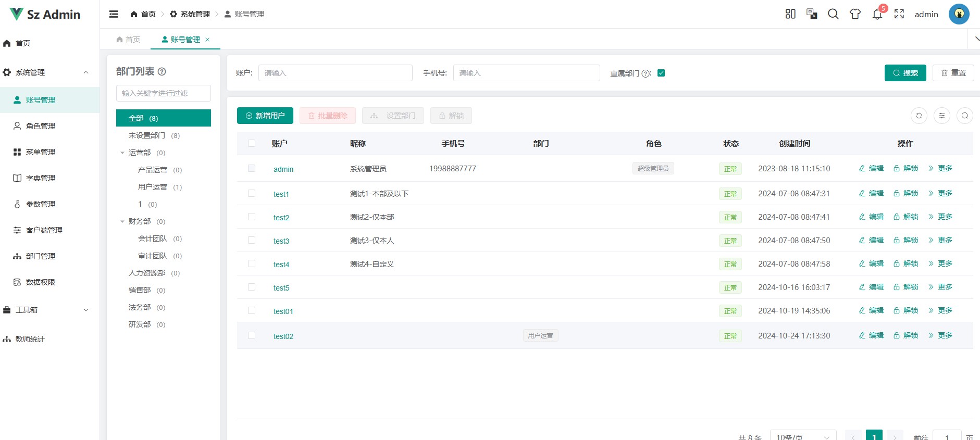The image size is (980, 440).
Task: Focus the 手机号 input field
Action: [527, 73]
